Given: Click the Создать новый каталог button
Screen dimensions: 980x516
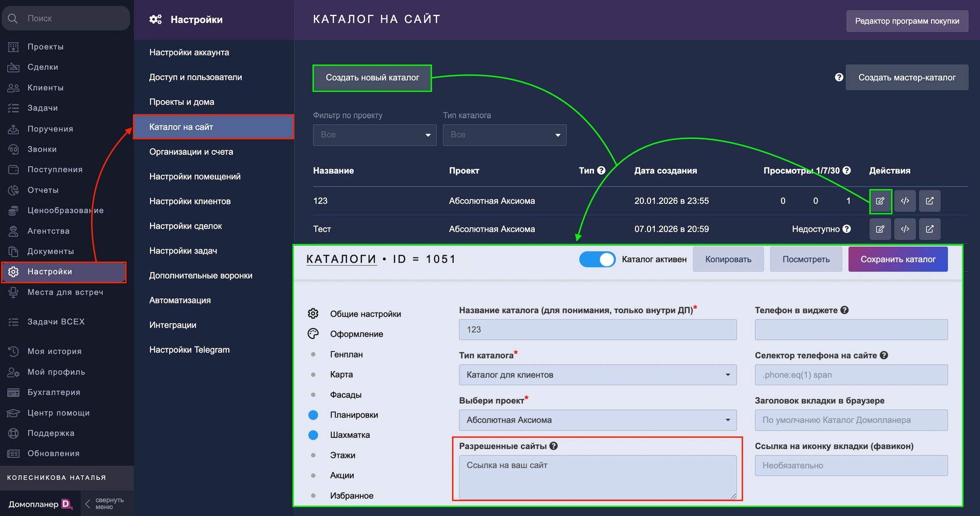Looking at the screenshot, I should tap(372, 78).
